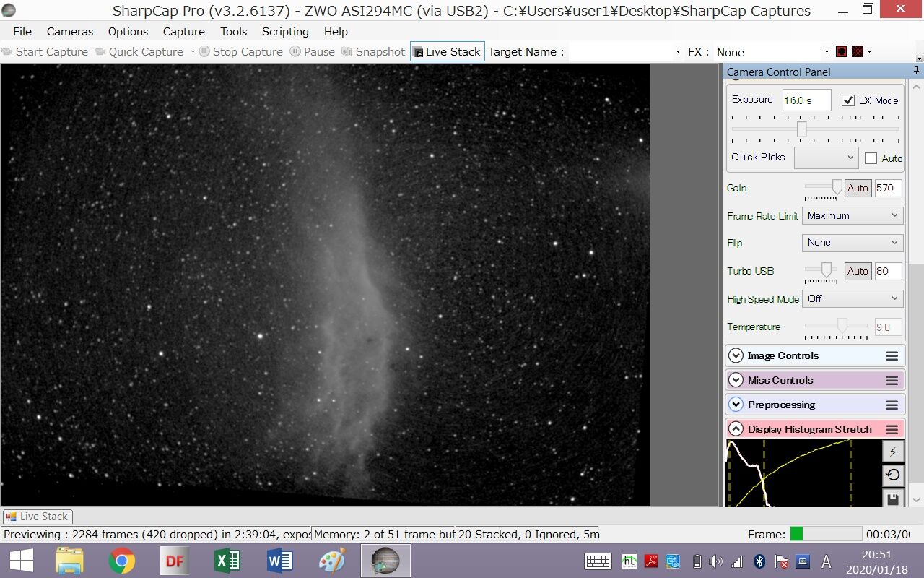Click the Exposure slider handle
This screenshot has width=924, height=578.
coord(802,129)
